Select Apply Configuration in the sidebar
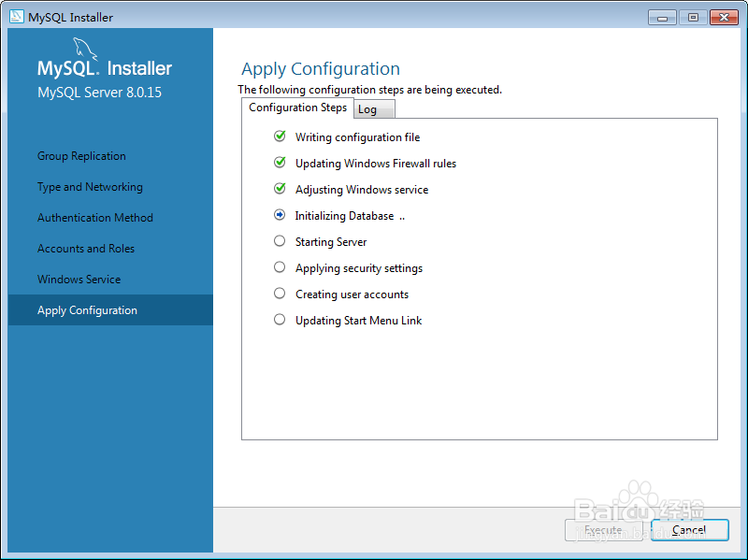Image resolution: width=748 pixels, height=560 pixels. pyautogui.click(x=110, y=310)
